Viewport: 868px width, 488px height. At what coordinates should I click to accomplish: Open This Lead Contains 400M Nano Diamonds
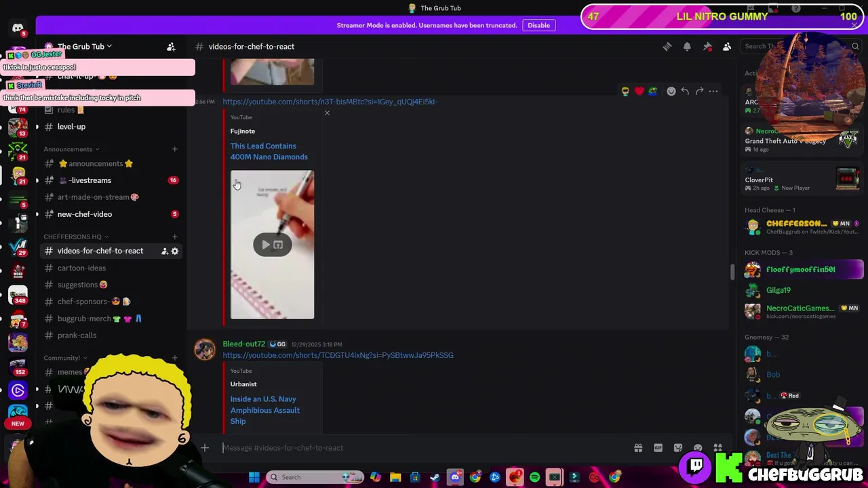pos(269,151)
